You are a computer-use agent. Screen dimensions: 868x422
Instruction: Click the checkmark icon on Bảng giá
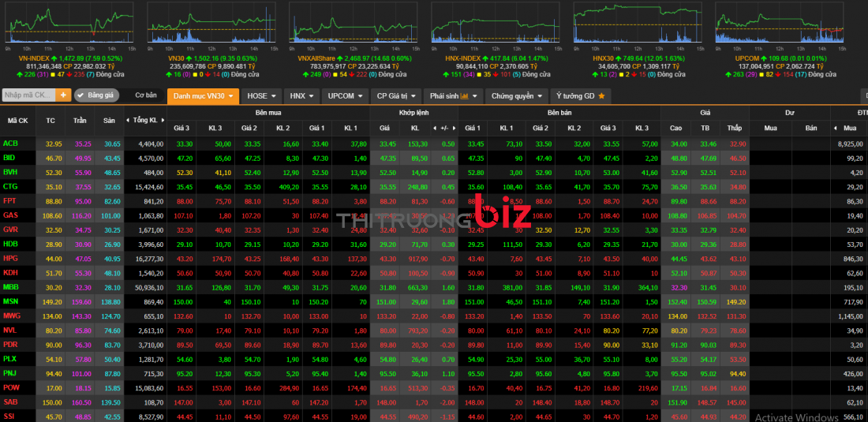(80, 95)
